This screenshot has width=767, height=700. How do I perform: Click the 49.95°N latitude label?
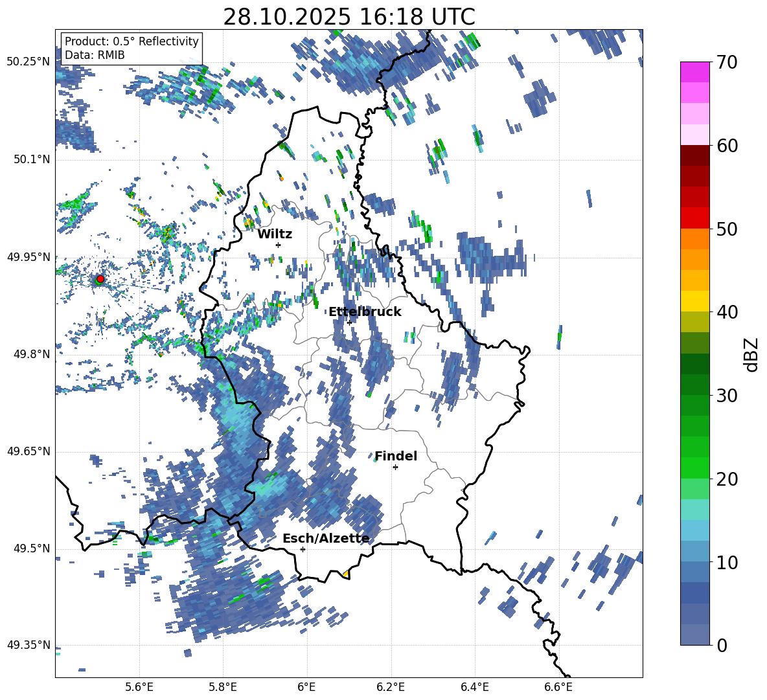[29, 257]
